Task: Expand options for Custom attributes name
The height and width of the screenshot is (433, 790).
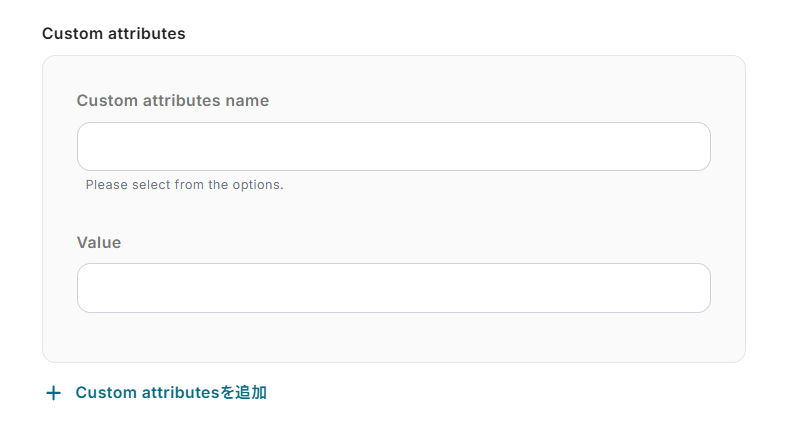Action: pyautogui.click(x=393, y=147)
